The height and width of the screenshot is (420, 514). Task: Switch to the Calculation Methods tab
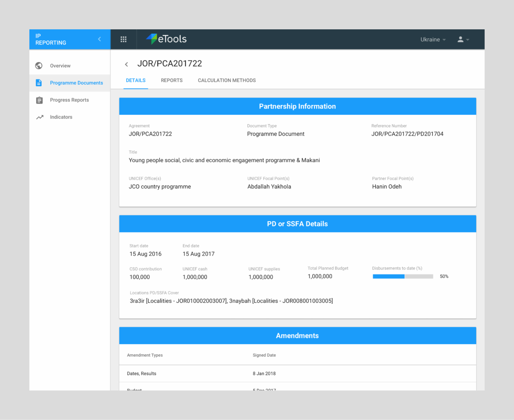(227, 80)
